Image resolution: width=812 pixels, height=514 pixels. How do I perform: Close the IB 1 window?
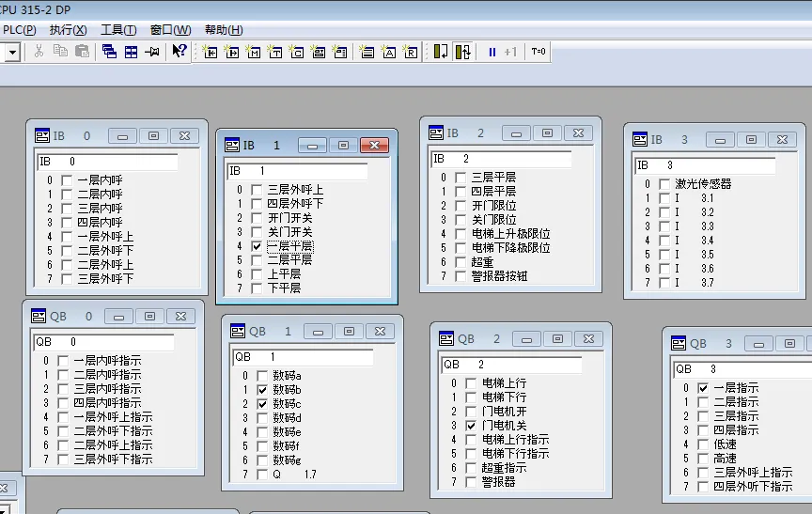(x=374, y=146)
